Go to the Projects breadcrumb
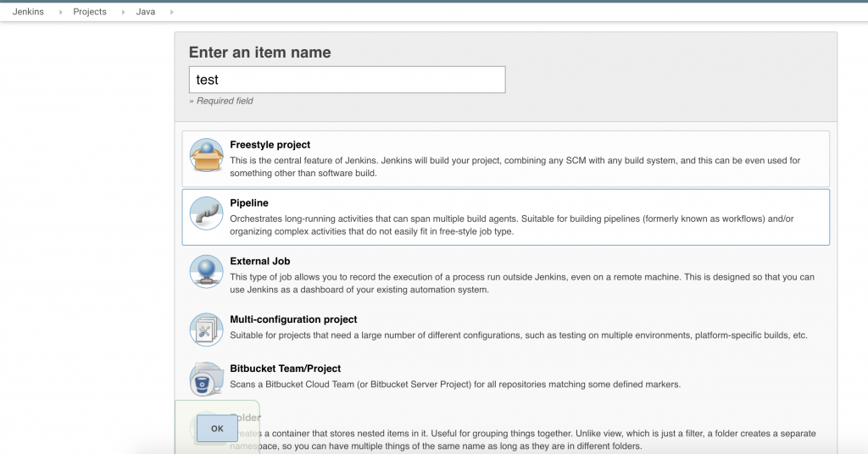Viewport: 868px width, 454px height. [x=90, y=12]
